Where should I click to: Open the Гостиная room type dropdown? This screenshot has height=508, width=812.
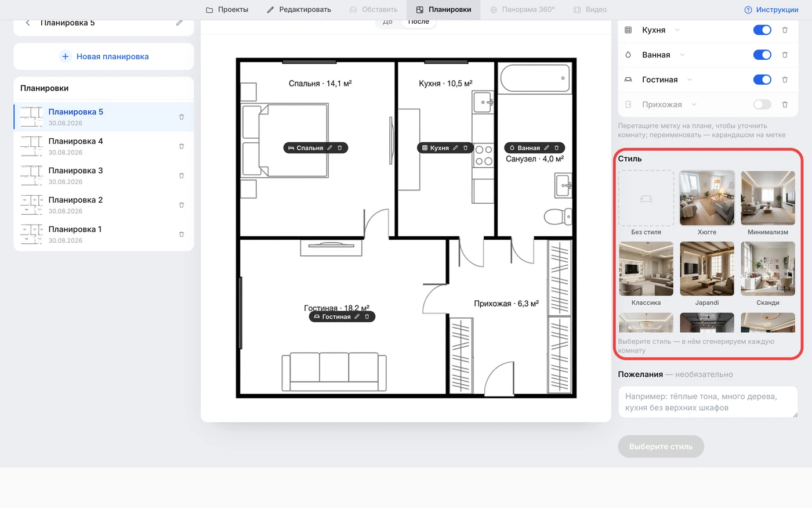coord(690,80)
